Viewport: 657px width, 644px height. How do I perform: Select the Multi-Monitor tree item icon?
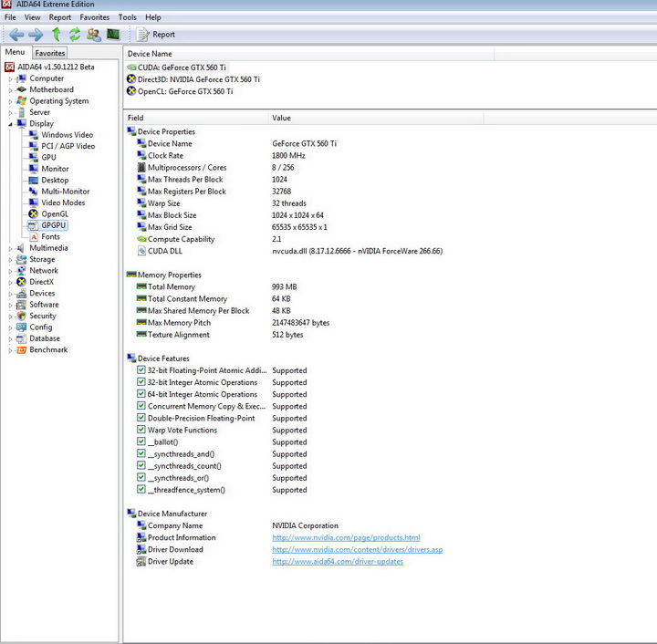(x=33, y=192)
